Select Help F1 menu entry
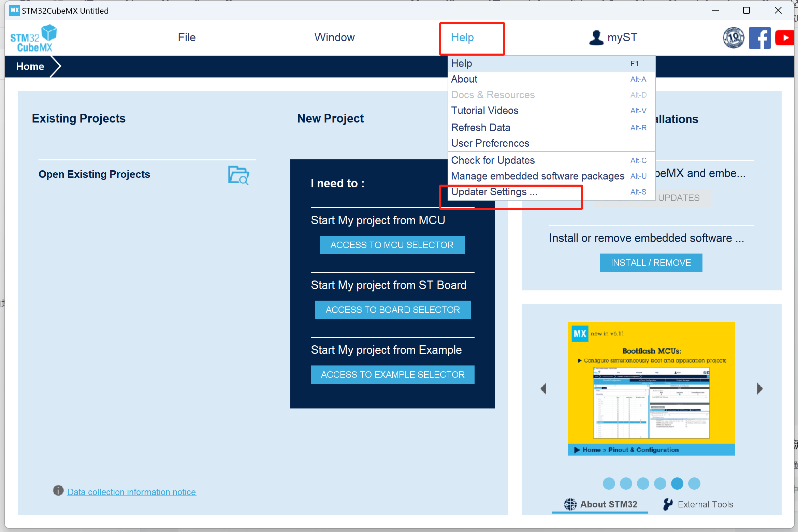 point(551,63)
